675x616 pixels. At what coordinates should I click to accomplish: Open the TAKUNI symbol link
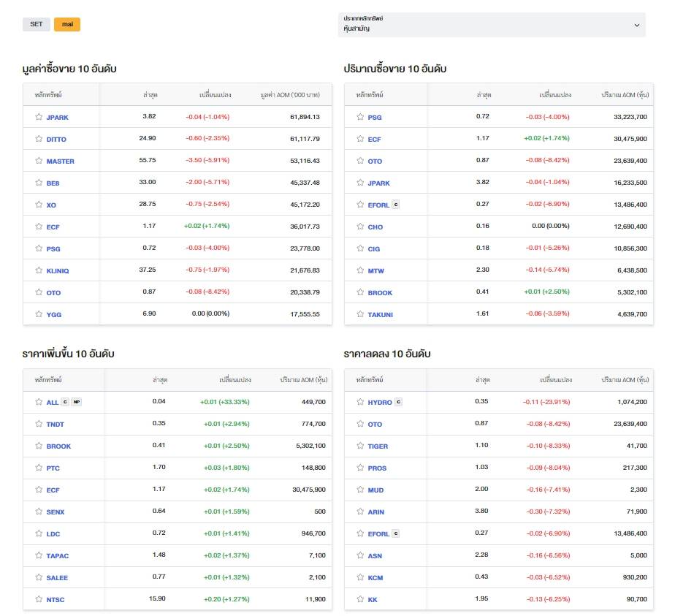coord(380,315)
